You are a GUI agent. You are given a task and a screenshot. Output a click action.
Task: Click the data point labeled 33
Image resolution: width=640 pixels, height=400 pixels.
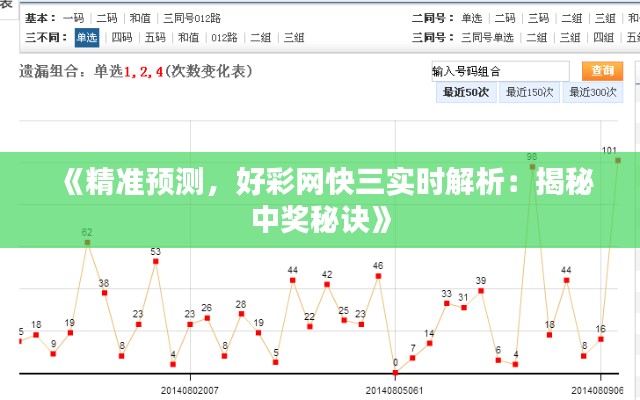click(x=447, y=303)
